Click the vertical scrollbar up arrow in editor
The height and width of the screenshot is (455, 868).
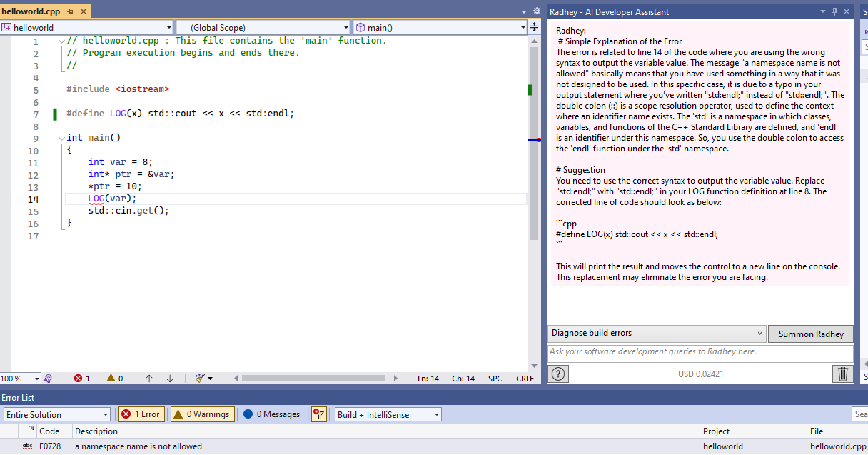[534, 41]
